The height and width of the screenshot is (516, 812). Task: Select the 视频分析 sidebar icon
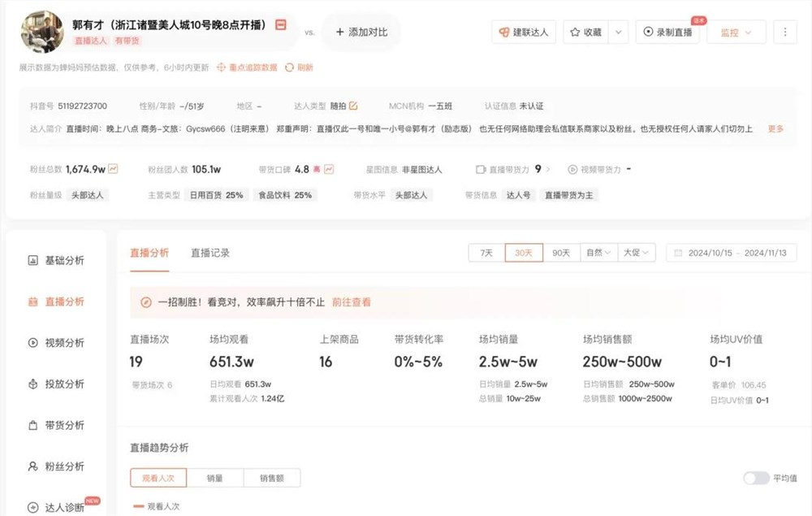coord(55,343)
